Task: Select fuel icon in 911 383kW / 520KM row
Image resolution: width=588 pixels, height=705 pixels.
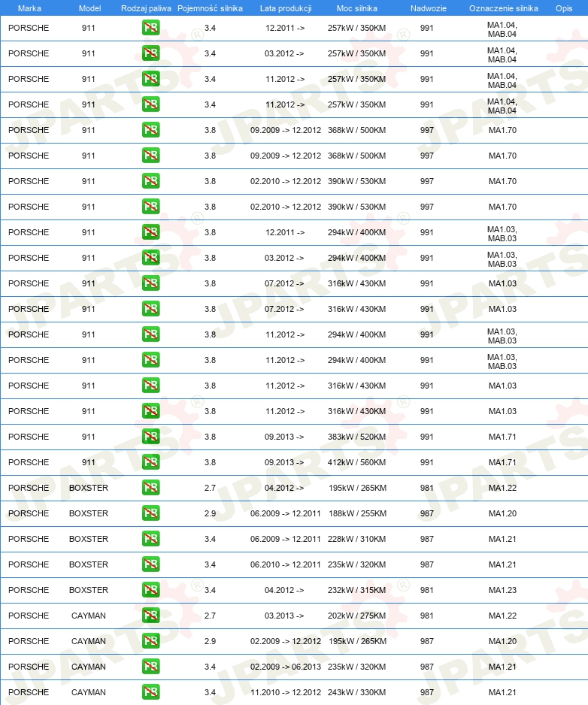Action: pos(150,437)
